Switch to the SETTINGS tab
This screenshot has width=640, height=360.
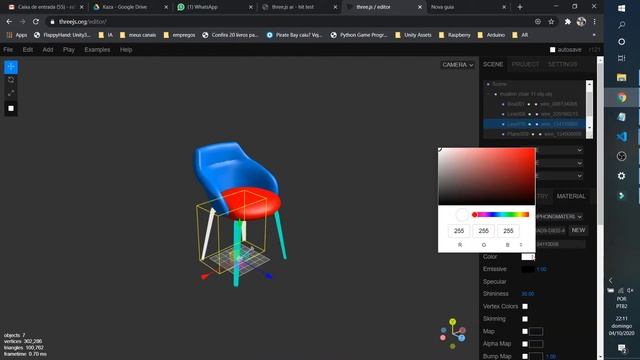pos(562,64)
